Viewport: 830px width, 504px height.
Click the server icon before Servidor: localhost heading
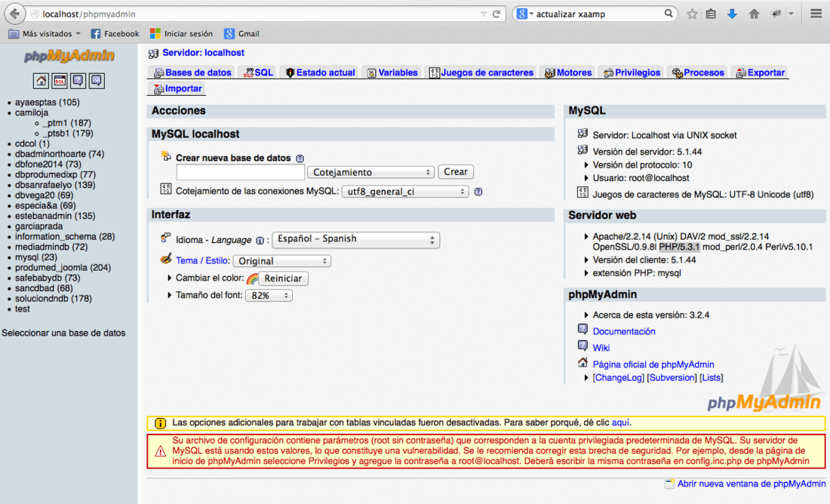click(153, 53)
